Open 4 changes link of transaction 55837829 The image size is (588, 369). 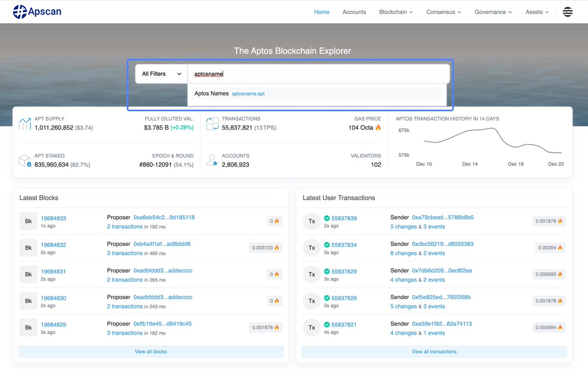(x=404, y=279)
